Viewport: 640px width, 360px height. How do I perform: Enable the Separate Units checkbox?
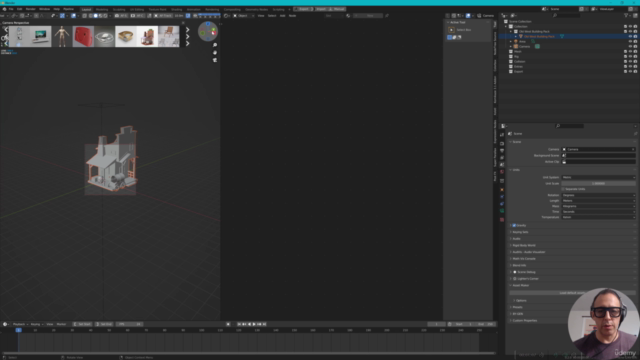click(563, 189)
